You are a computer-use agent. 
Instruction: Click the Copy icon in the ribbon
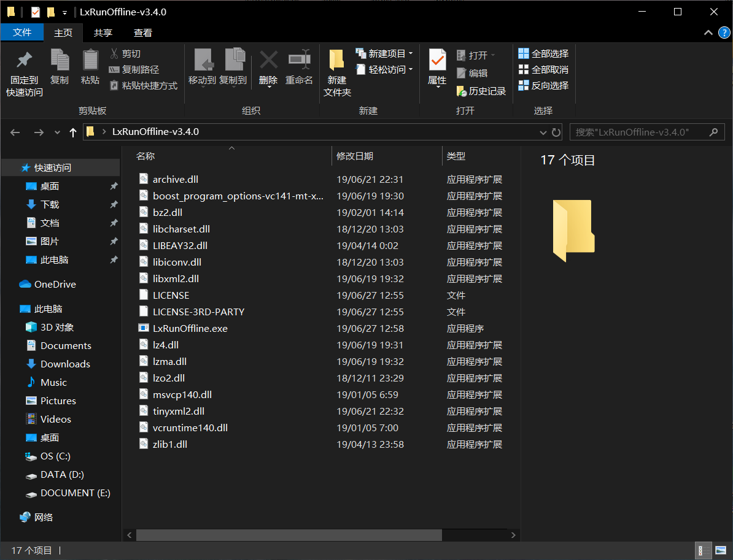60,67
